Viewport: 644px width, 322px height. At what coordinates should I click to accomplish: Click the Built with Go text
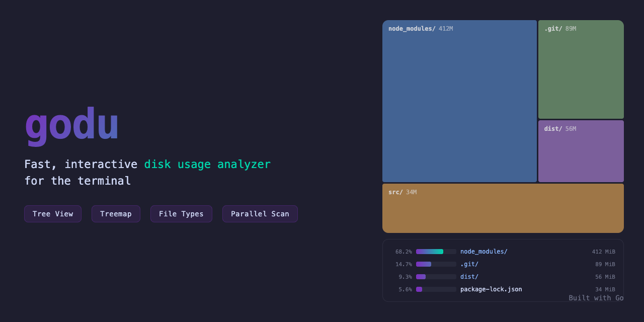pos(596,298)
